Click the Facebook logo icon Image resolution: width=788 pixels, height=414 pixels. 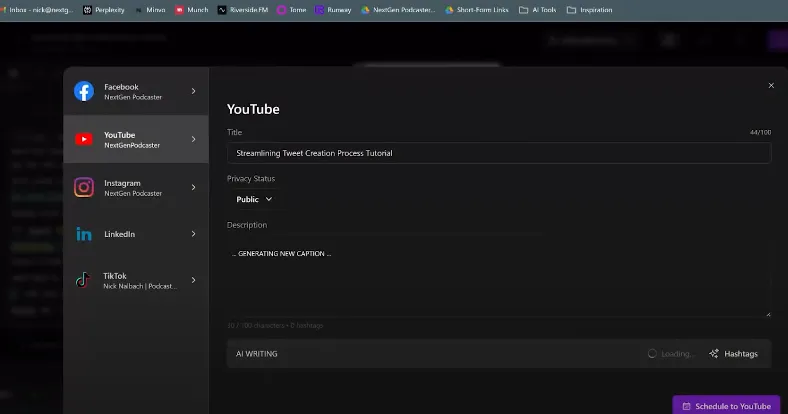click(x=84, y=91)
